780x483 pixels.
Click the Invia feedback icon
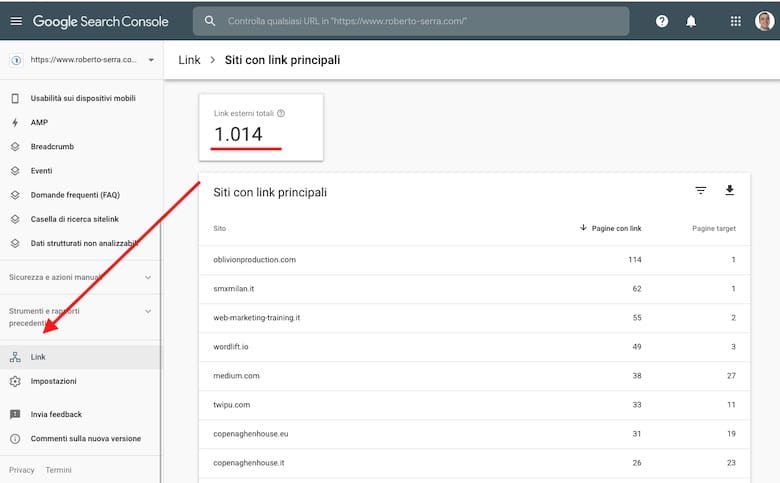point(15,414)
